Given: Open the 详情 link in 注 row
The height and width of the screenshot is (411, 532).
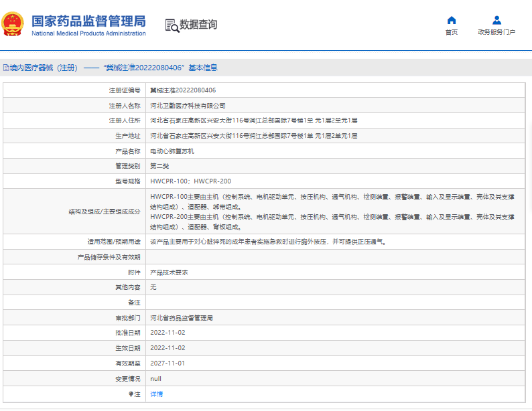Looking at the screenshot, I should (156, 394).
